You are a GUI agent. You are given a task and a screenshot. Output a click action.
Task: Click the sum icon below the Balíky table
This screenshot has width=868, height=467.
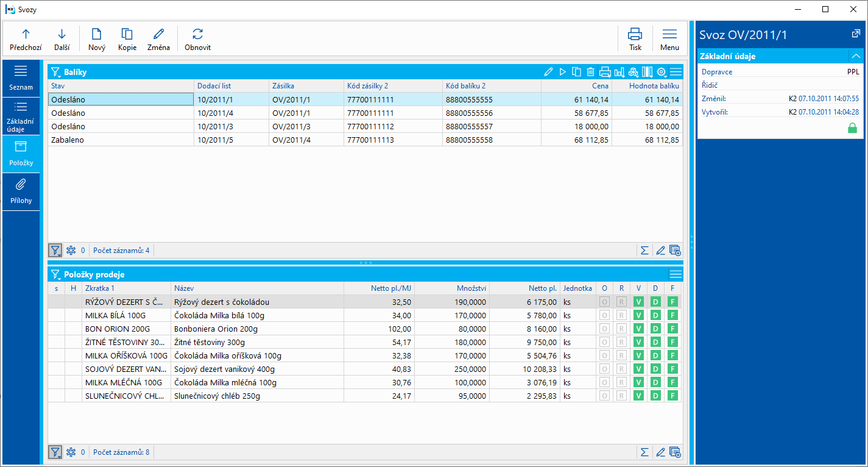[644, 250]
